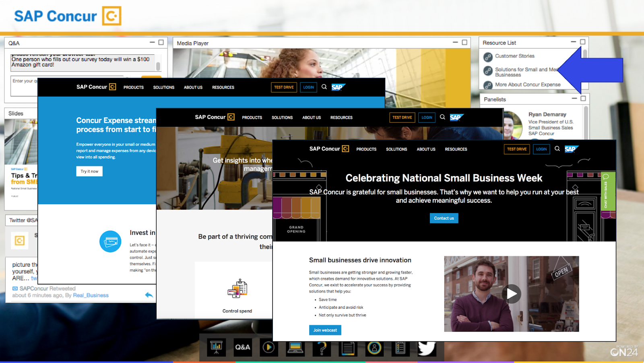This screenshot has width=644, height=363.
Task: Minimize the Media Player panel
Action: [455, 42]
